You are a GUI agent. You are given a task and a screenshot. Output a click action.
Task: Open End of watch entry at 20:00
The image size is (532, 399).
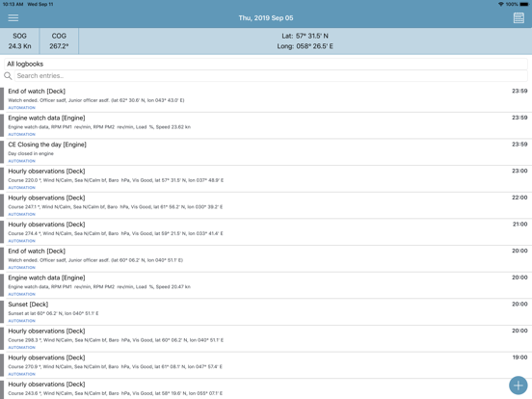click(266, 258)
